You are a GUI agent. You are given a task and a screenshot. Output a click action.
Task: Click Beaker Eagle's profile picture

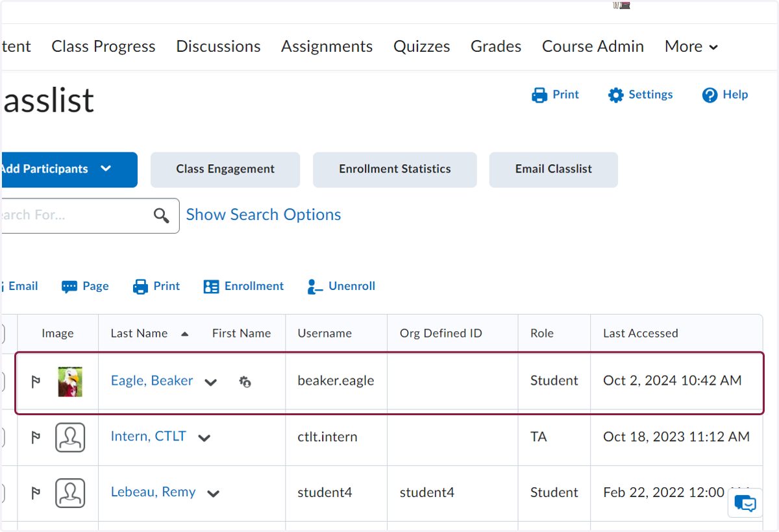(x=70, y=381)
